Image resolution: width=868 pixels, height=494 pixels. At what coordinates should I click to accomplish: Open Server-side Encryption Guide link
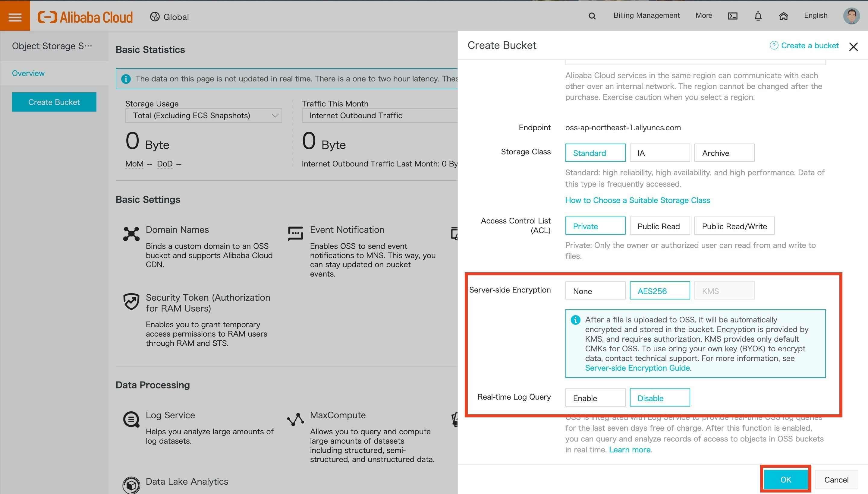(x=637, y=368)
